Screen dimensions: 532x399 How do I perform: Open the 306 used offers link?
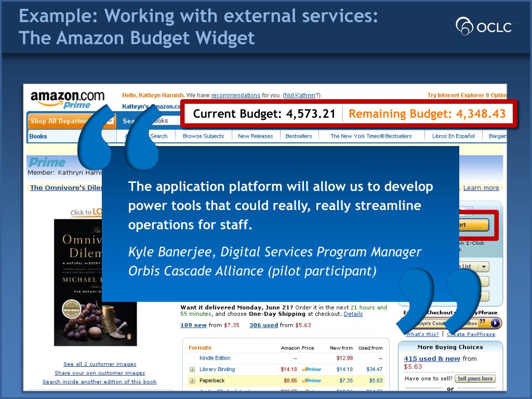263,325
